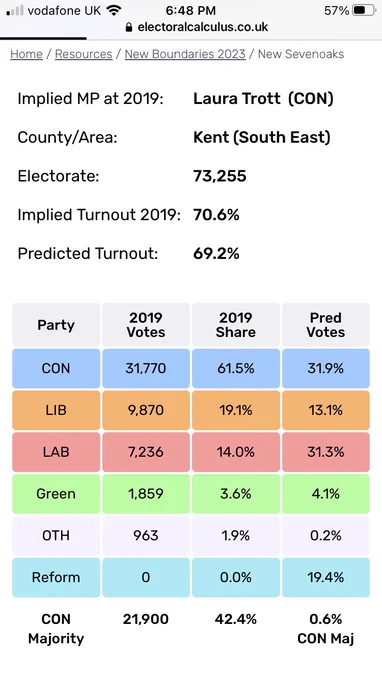
Task: Select the 2019 Votes column header
Action: click(146, 325)
